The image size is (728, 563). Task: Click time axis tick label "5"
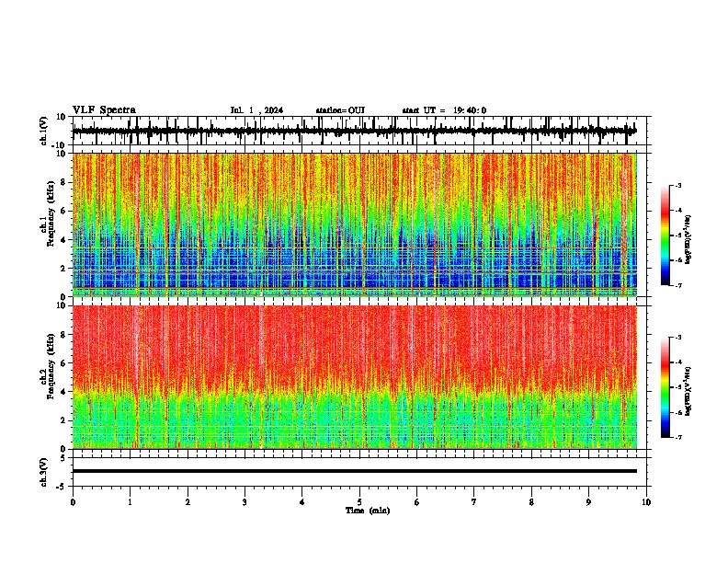point(359,502)
